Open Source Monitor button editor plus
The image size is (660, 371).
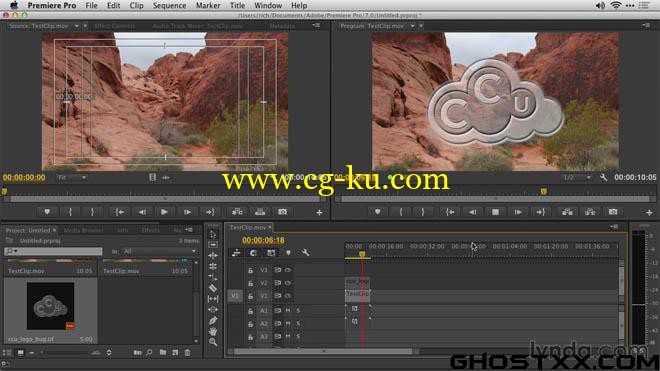click(319, 213)
